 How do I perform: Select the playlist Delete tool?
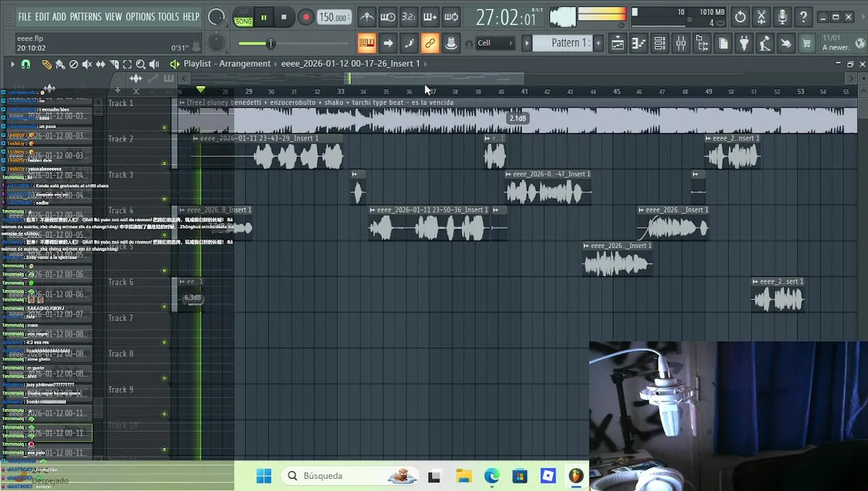tap(74, 64)
